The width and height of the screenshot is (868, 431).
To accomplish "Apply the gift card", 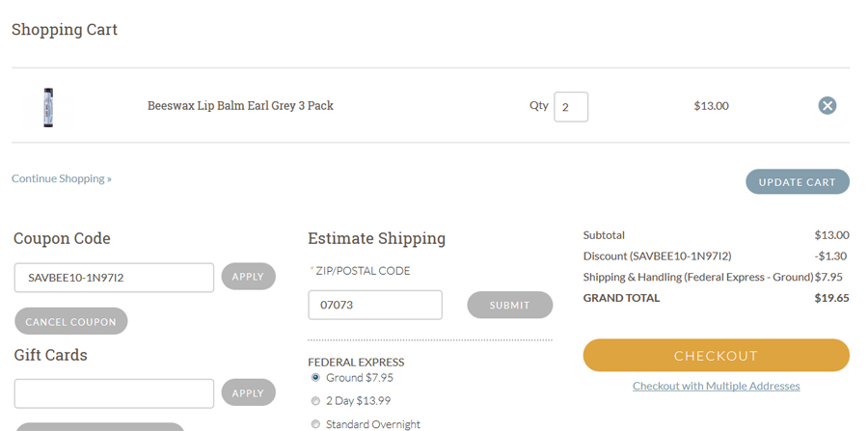I will click(x=248, y=392).
